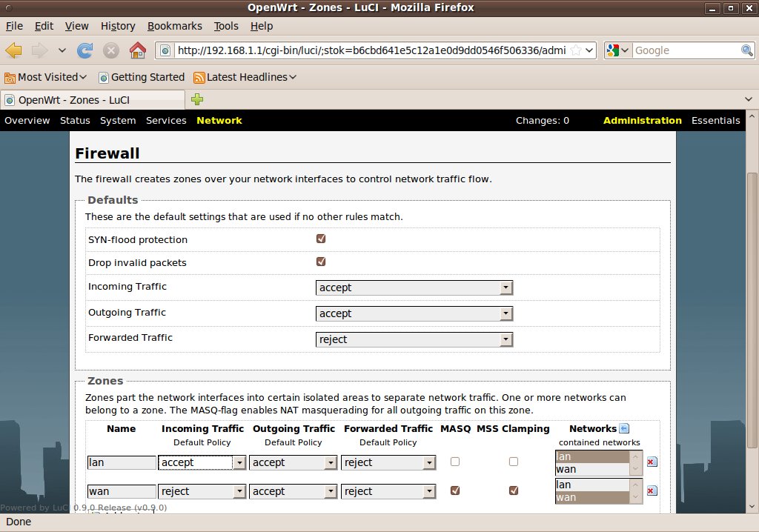The width and height of the screenshot is (759, 532).
Task: Switch to the System tab in LuCI
Action: [x=118, y=121]
